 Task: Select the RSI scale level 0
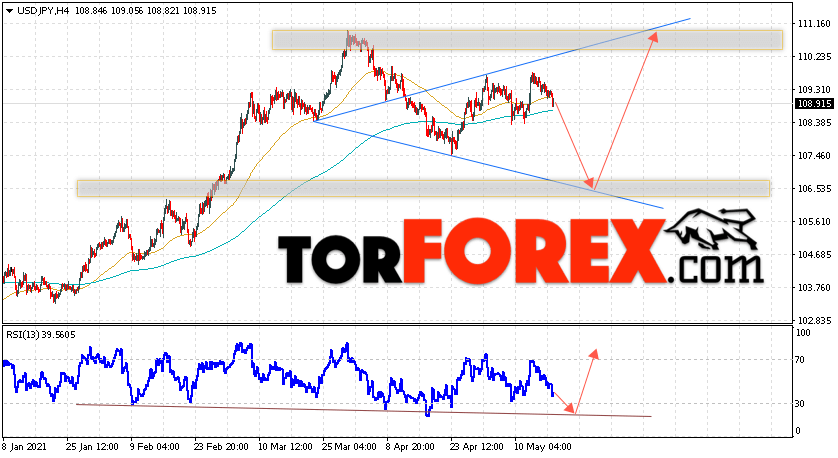point(798,431)
